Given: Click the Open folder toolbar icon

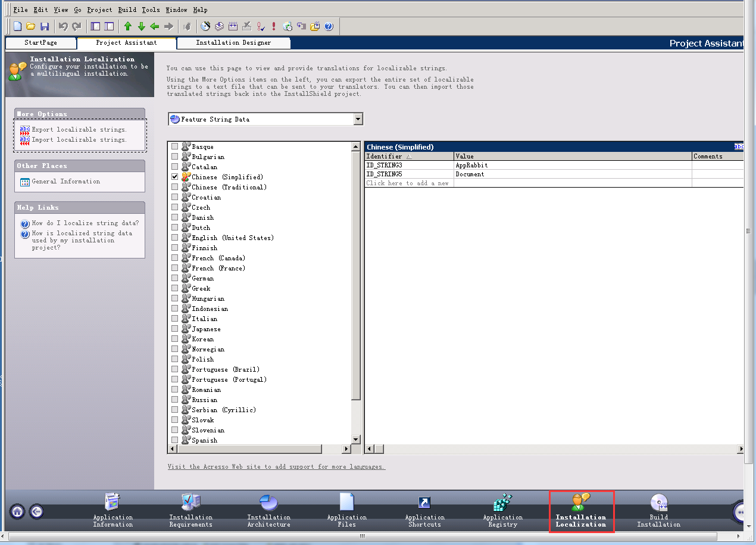Looking at the screenshot, I should tap(31, 26).
